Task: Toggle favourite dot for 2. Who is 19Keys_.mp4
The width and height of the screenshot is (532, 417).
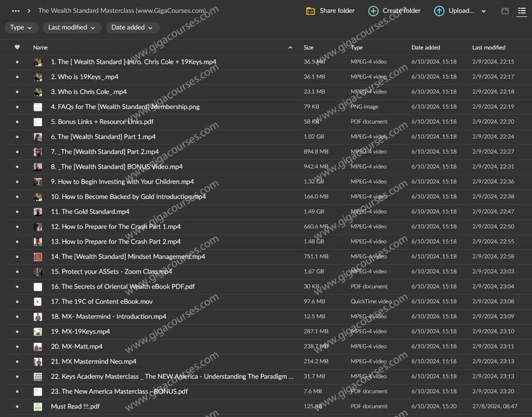Action: click(x=17, y=77)
